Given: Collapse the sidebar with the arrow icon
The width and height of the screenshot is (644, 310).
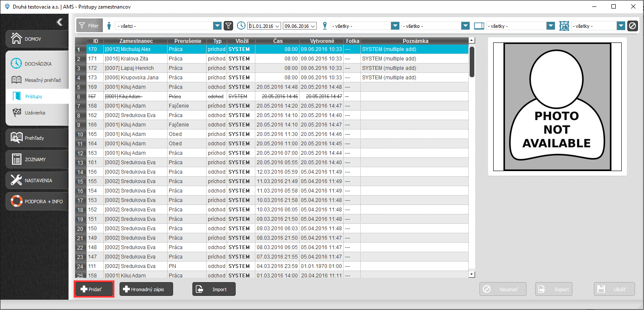Looking at the screenshot, I should point(60,22).
